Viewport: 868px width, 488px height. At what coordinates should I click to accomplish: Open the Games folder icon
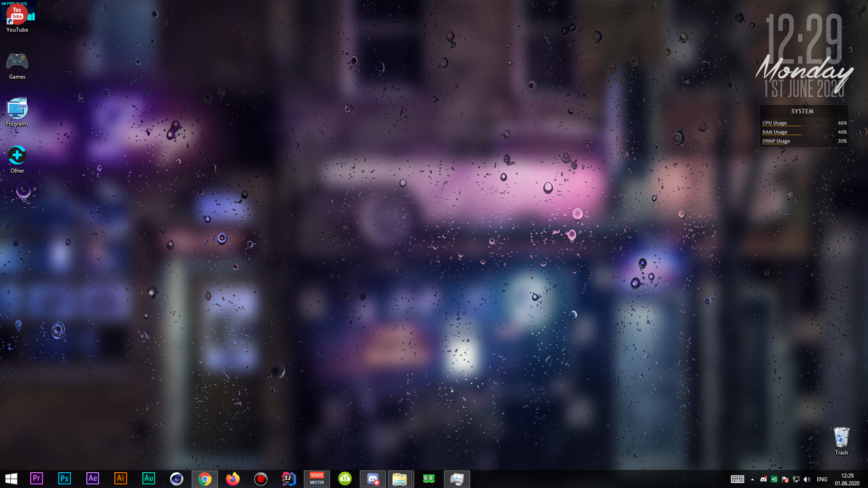coord(17,65)
